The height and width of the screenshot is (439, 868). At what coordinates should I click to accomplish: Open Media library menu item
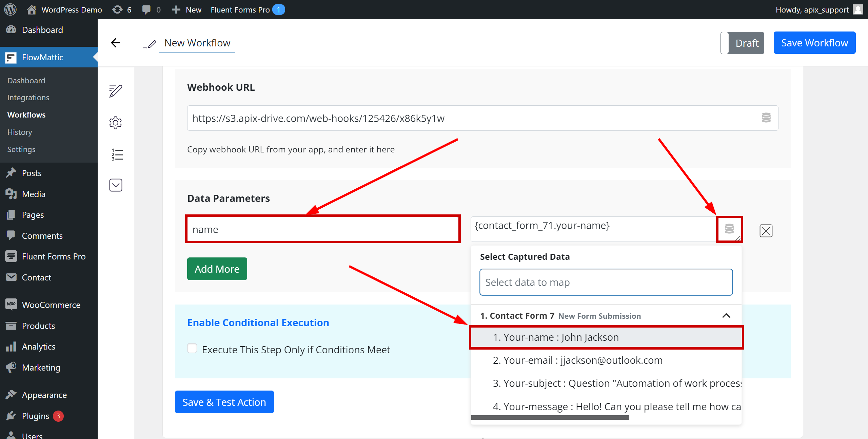pos(49,194)
